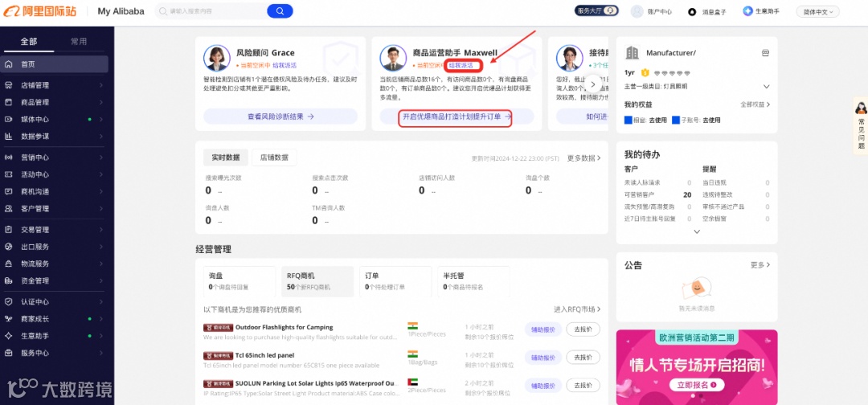
Task: Click 辅助报价 for Tcl 65inch led panel
Action: pyautogui.click(x=543, y=357)
